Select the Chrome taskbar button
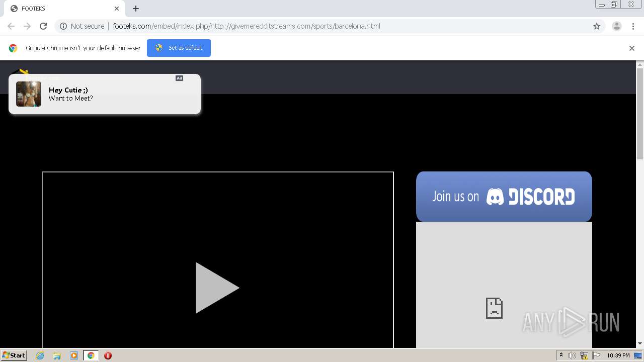Screen dimensions: 644x362 coord(91,355)
